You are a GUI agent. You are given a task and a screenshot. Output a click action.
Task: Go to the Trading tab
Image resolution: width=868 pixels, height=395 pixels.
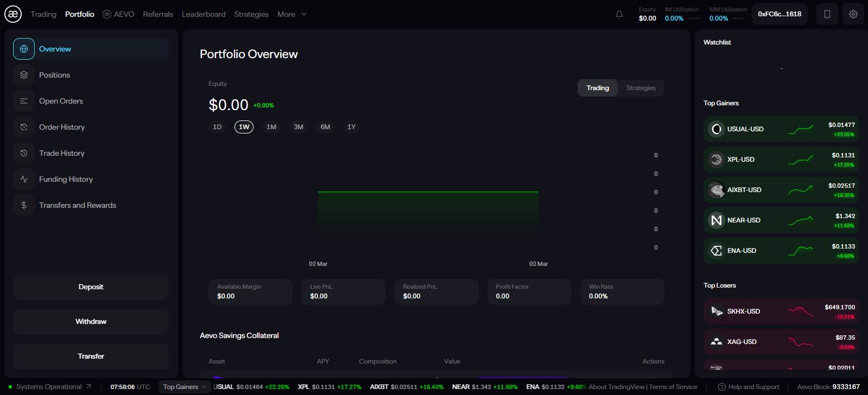[43, 14]
